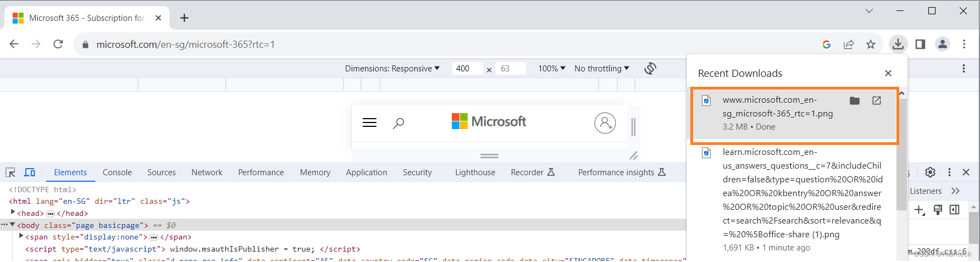Open a new tab with the plus button

[184, 18]
